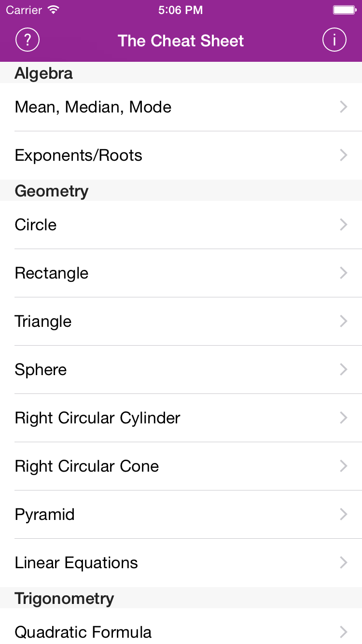362x644 pixels.
Task: Tap the Wi-Fi status icon
Action: pos(54,10)
